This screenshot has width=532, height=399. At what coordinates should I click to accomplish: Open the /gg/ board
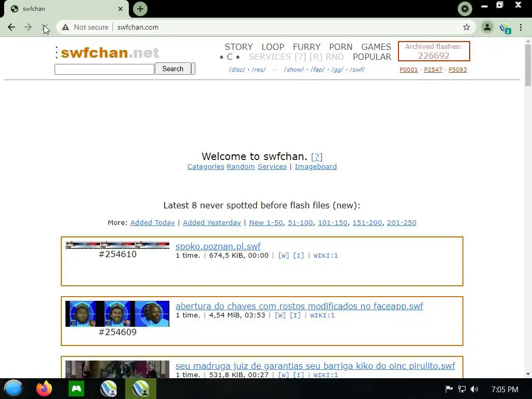[x=337, y=70]
